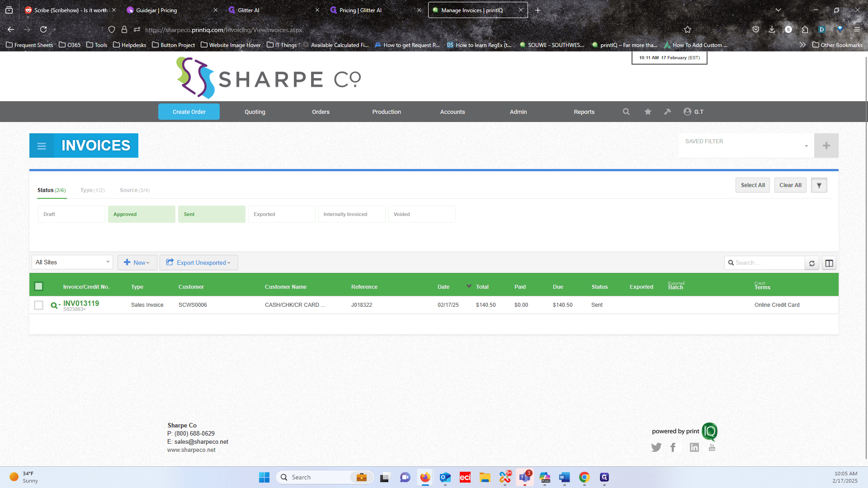Expand the browser tab list chevron
Viewport: 868px width, 488px height.
[x=778, y=10]
